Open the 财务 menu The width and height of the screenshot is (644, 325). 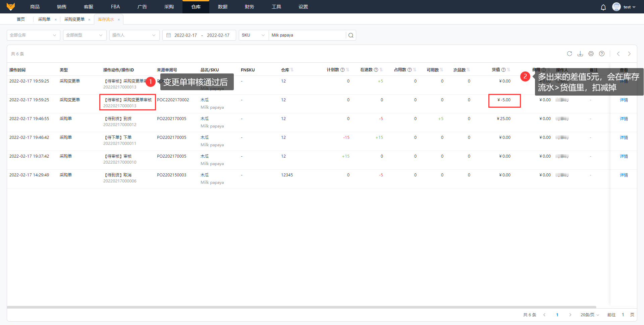coord(249,7)
